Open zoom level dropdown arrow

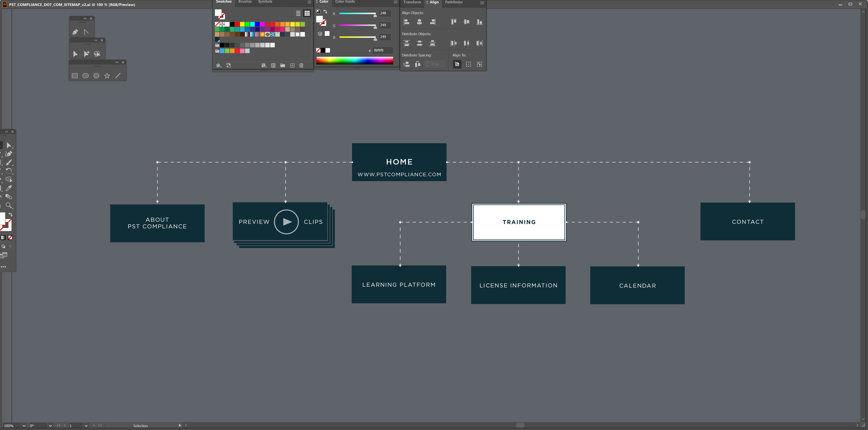[x=24, y=426]
